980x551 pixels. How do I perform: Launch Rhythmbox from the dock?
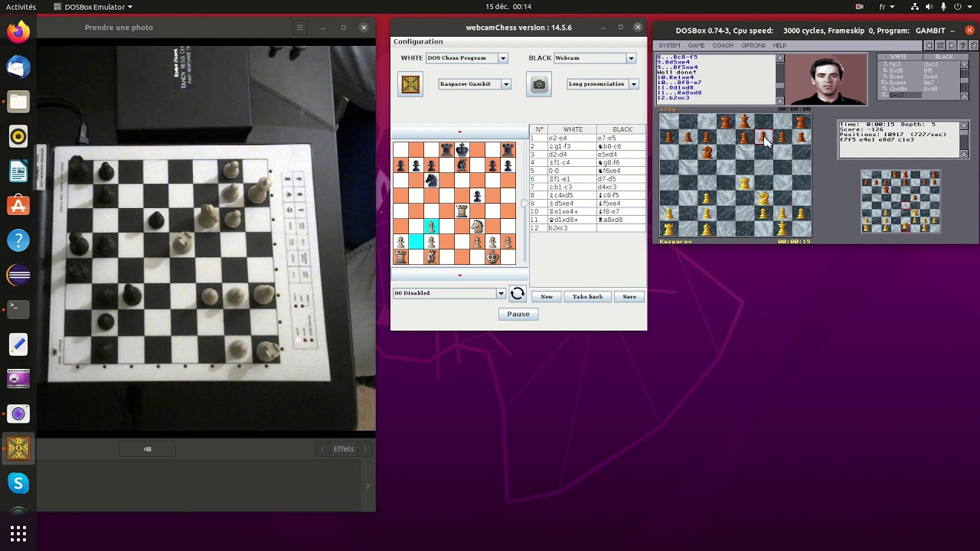18,137
